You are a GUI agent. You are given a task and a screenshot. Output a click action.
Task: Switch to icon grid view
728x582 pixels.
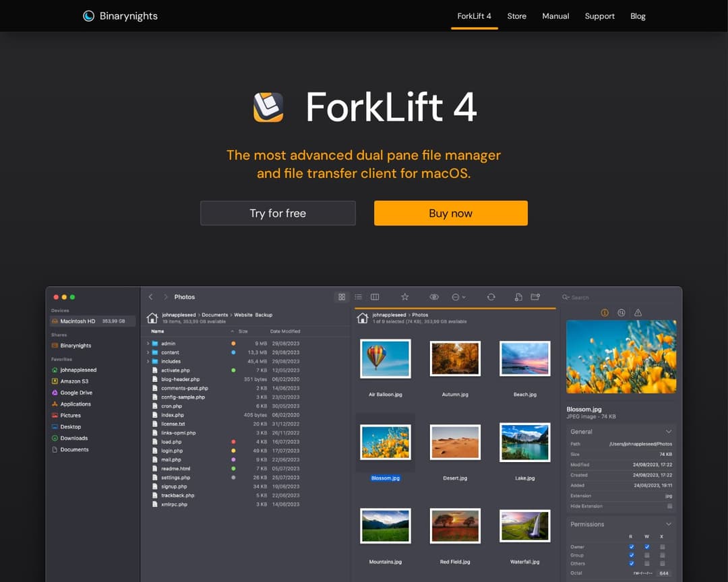(342, 297)
